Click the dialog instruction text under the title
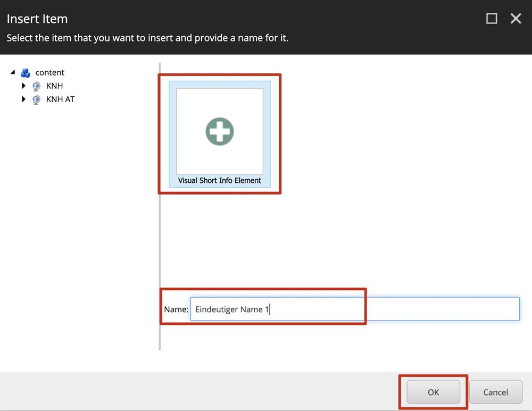Screen dimensions: 532x411 [147, 38]
